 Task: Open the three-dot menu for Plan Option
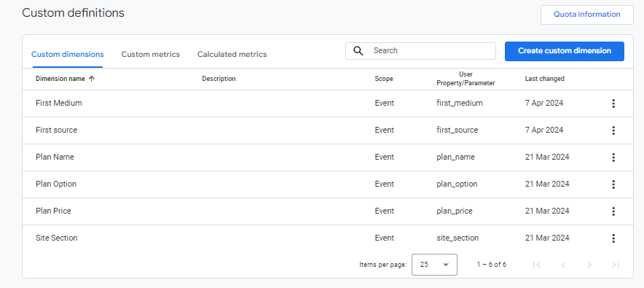point(613,184)
